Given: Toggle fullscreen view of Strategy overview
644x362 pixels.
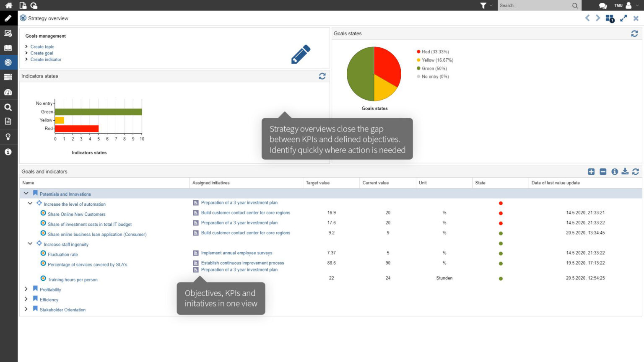Looking at the screenshot, I should click(x=623, y=18).
